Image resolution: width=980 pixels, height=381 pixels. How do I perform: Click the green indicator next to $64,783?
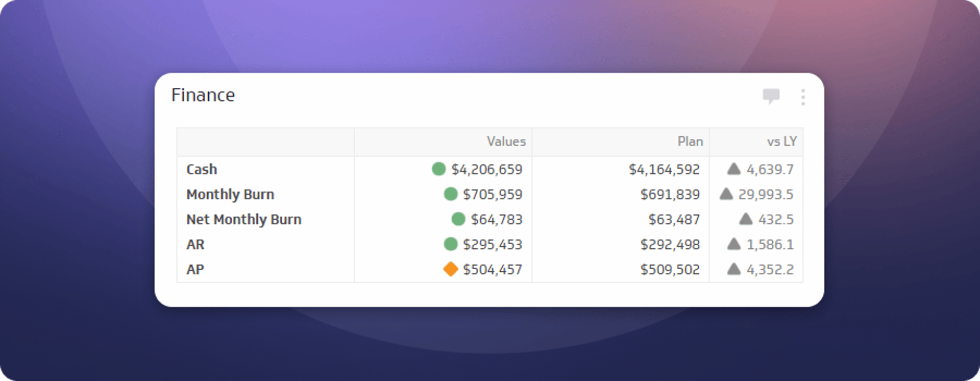(458, 219)
